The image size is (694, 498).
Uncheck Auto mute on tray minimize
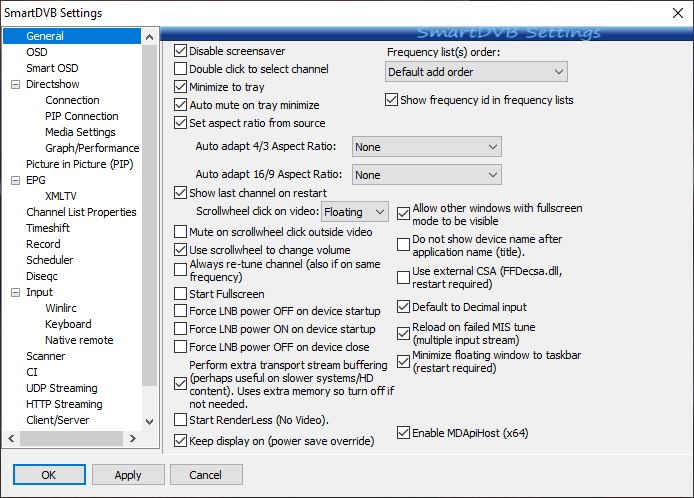180,105
